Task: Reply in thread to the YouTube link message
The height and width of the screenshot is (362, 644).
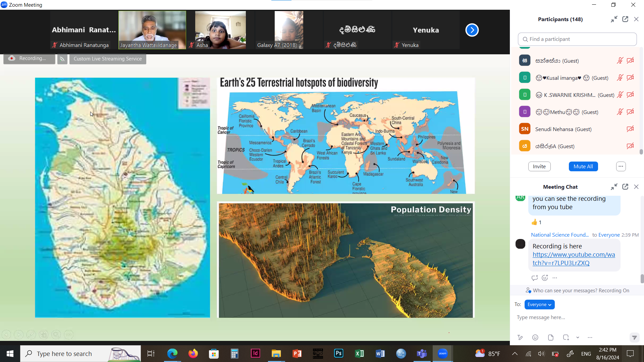Action: (535, 278)
